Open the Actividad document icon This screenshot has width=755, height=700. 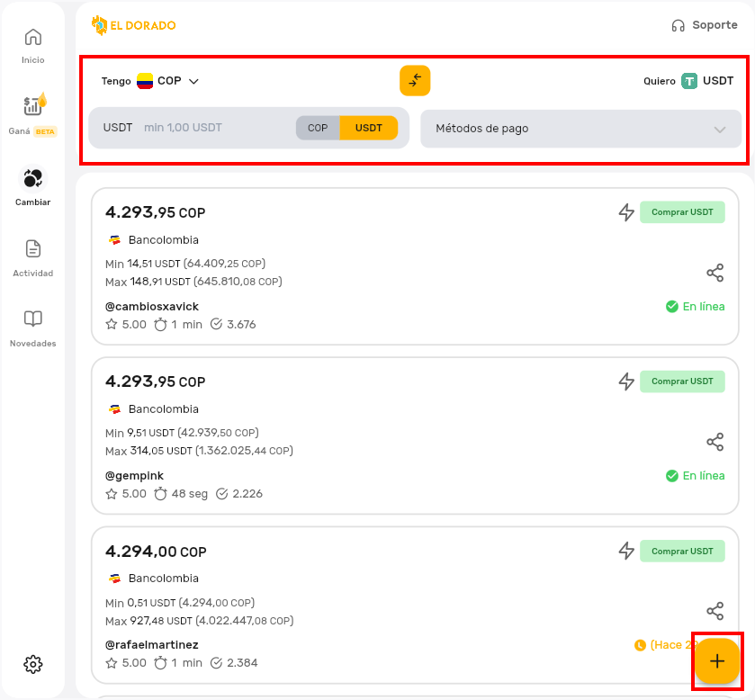click(32, 249)
